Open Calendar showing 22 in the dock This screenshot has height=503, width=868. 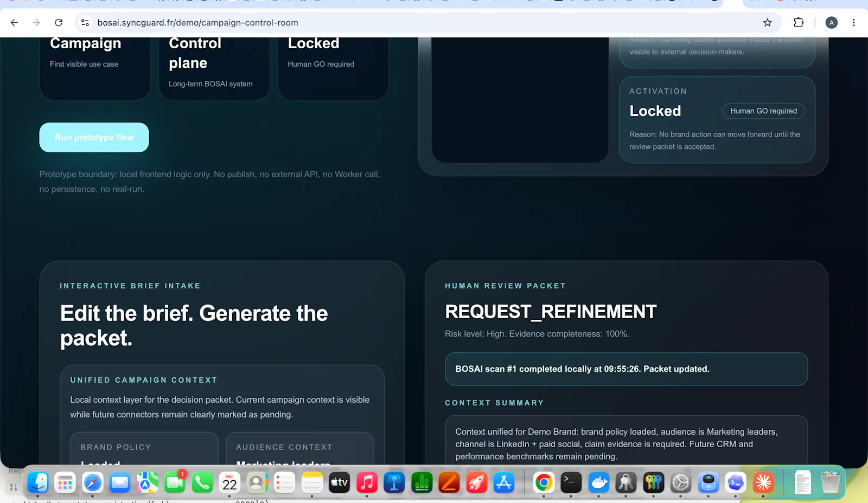[230, 482]
